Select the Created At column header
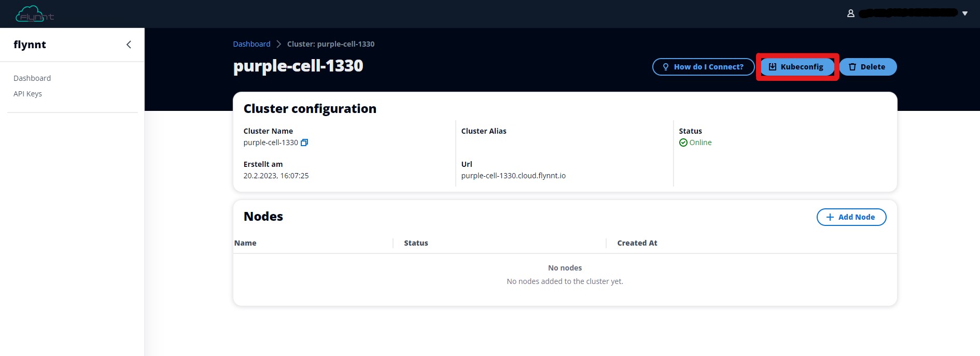The width and height of the screenshot is (980, 356). (637, 243)
